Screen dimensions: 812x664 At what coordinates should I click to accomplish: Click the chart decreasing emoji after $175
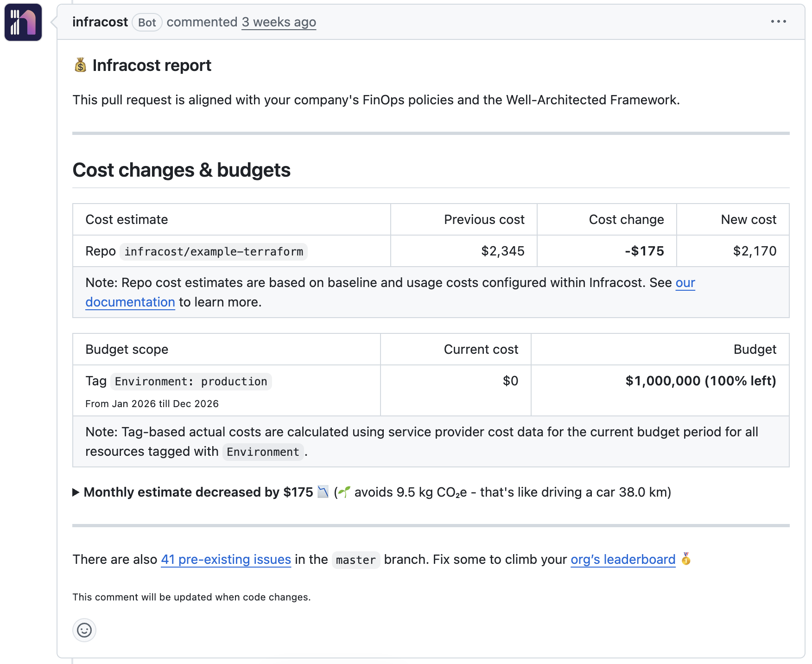323,492
